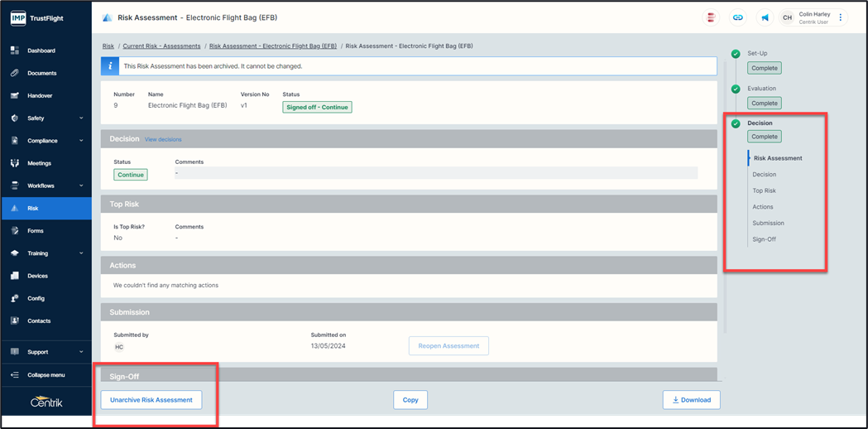Viewport: 868px width, 429px height.
Task: Open the red database stack icon
Action: [711, 17]
